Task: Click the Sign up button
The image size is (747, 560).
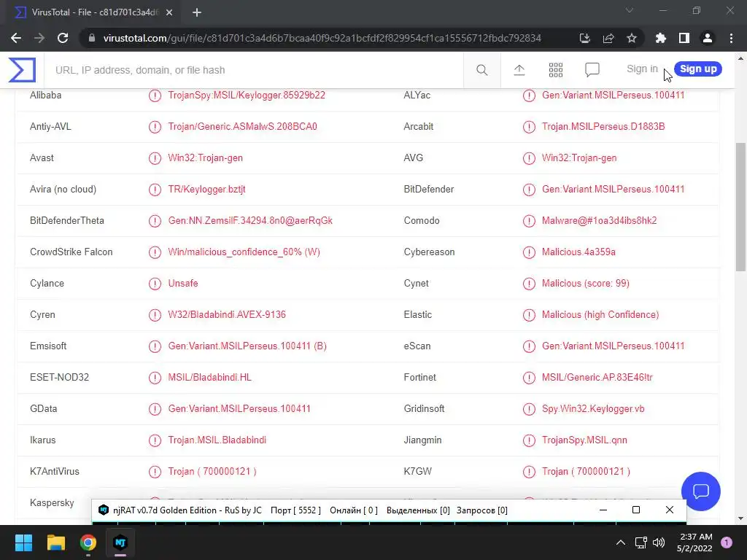Action: (x=698, y=69)
